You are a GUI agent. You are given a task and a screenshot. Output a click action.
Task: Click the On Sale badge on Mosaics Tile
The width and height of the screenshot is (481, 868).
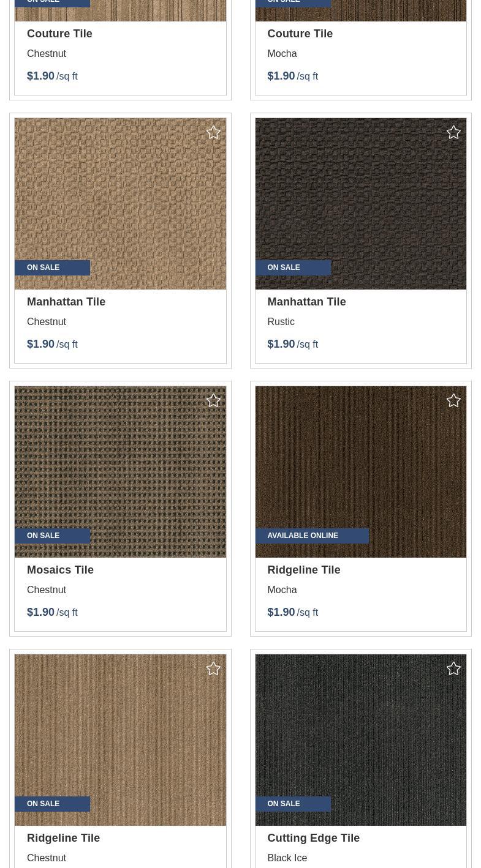[x=52, y=536]
